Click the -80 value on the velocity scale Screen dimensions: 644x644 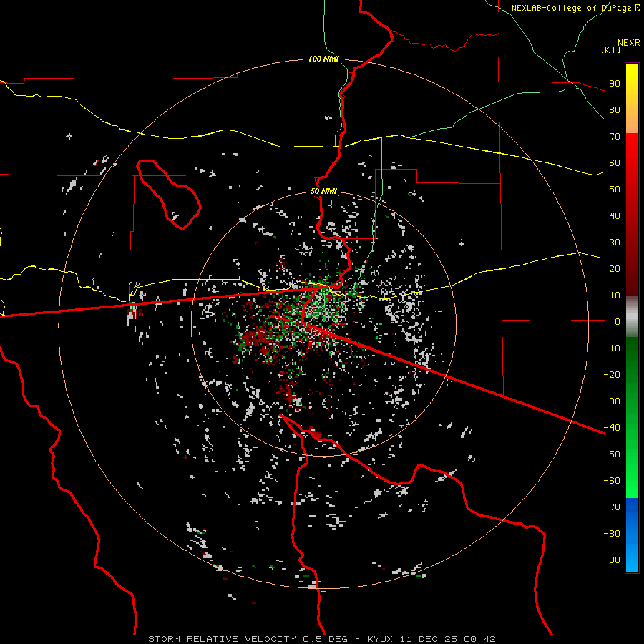(612, 534)
